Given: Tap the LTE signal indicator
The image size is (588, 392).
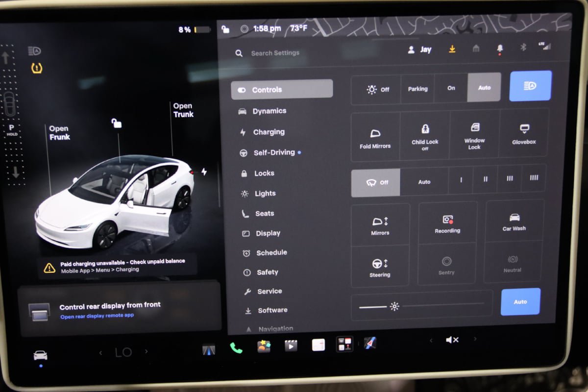Looking at the screenshot, I should pyautogui.click(x=544, y=46).
